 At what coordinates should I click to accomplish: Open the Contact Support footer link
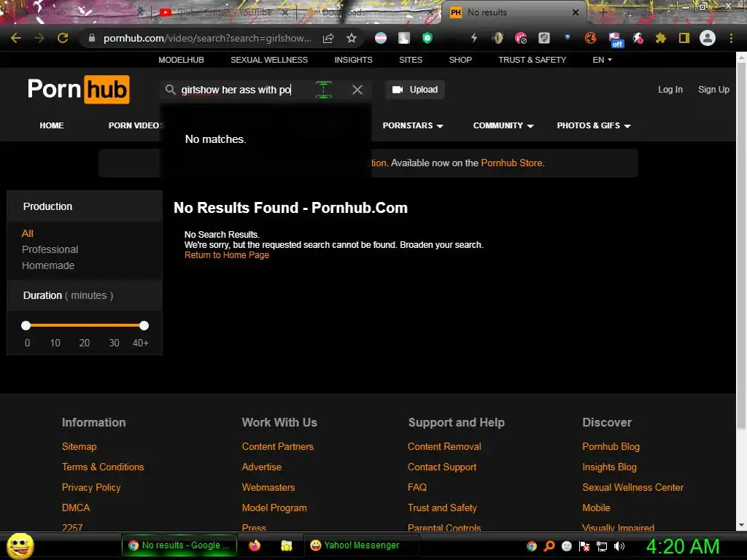point(441,467)
